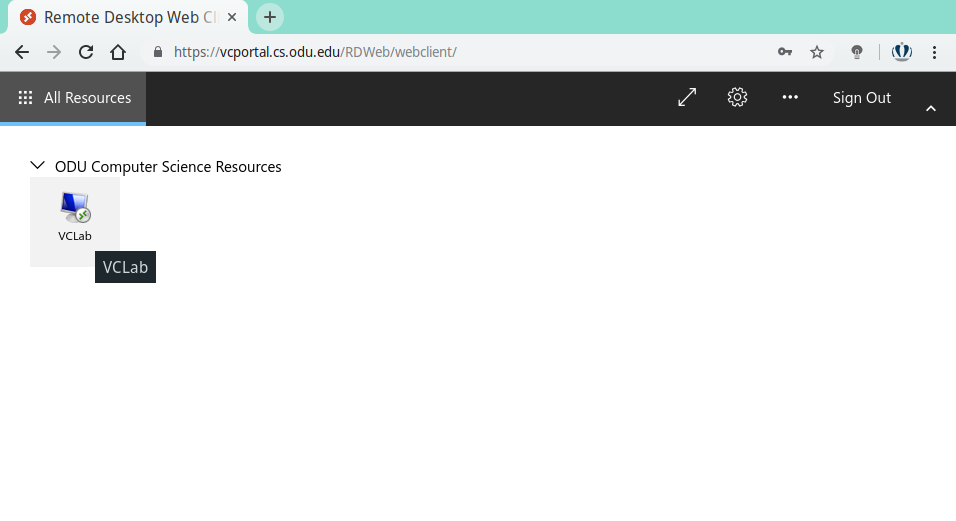Viewport: 956px width, 521px height.
Task: Select the All Resources tab
Action: 73,98
